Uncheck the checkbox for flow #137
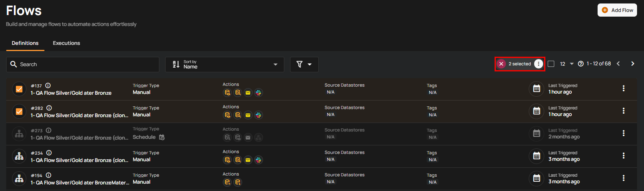The width and height of the screenshot is (644, 191). click(x=19, y=89)
